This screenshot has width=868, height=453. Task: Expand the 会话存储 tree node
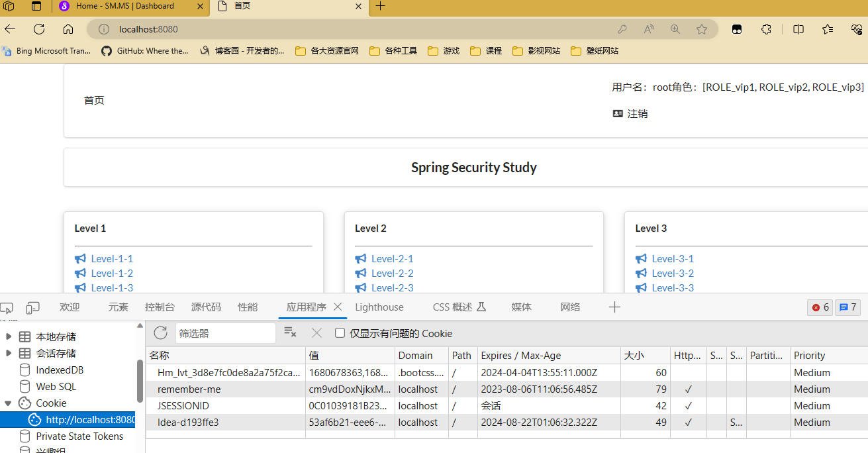9,353
